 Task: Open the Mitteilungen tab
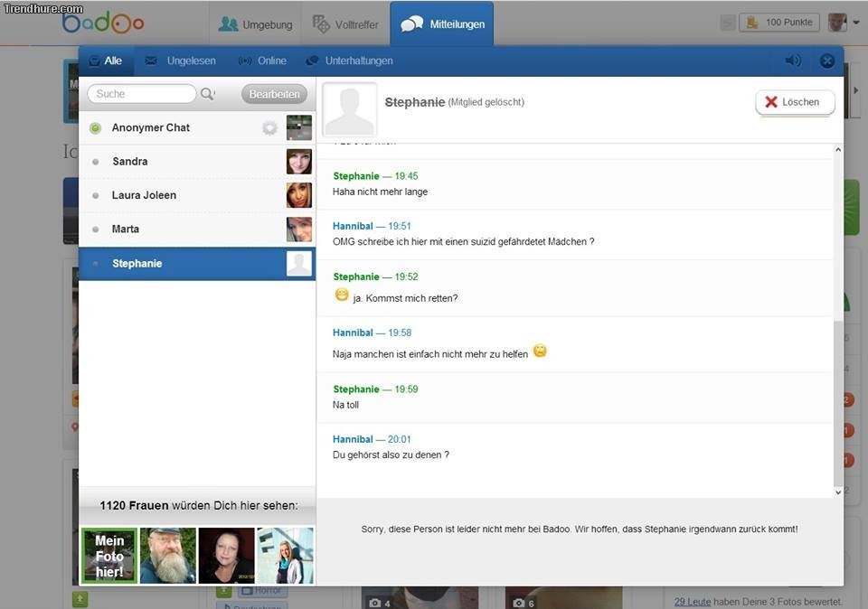tap(442, 24)
